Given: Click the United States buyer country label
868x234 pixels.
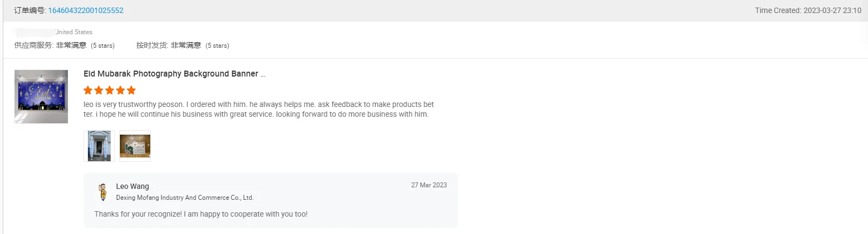Looking at the screenshot, I should (74, 32).
